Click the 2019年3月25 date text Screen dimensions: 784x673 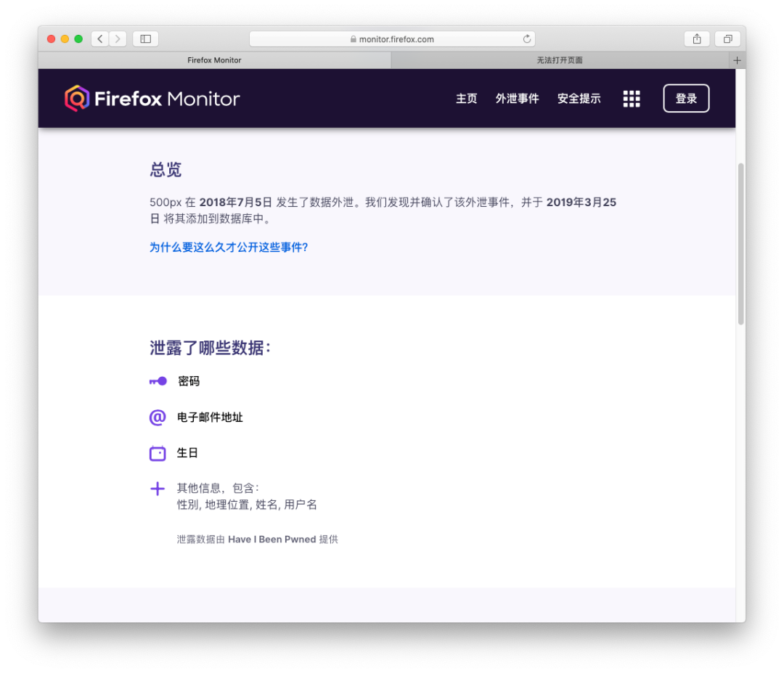[581, 203]
